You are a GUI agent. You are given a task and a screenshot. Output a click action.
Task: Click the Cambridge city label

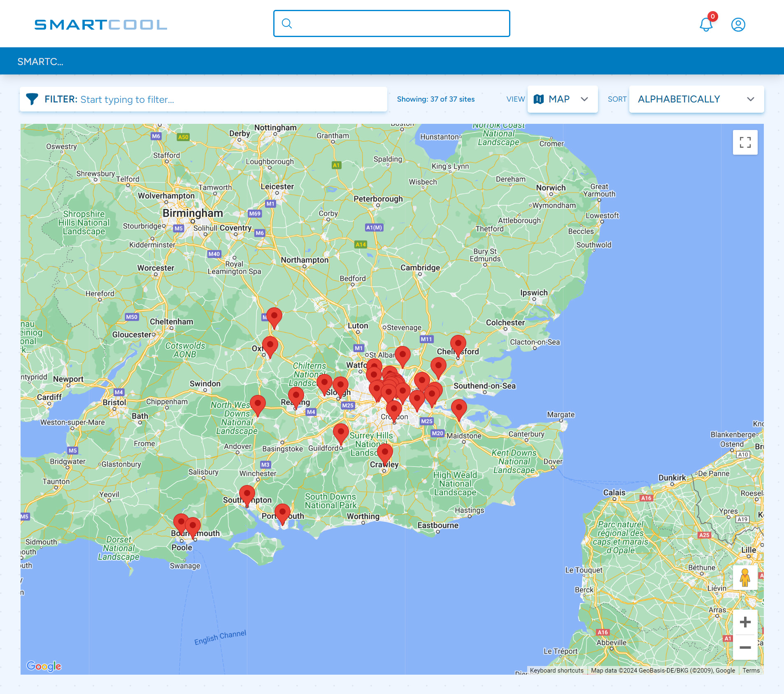coord(420,267)
